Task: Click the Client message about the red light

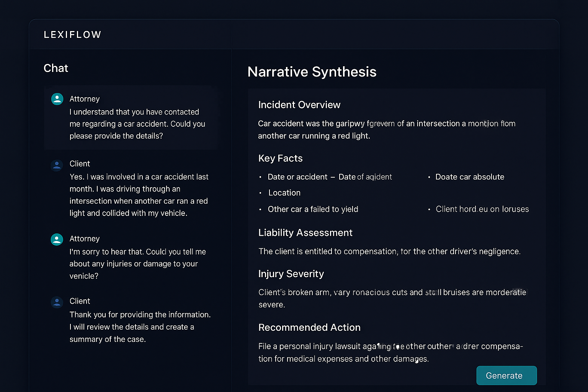Action: tap(139, 195)
